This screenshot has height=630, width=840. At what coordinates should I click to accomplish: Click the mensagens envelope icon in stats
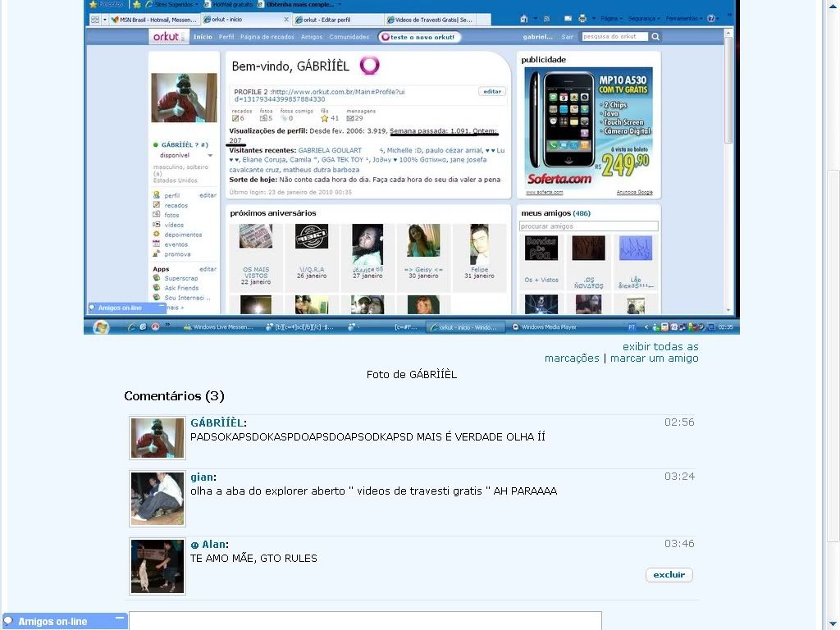click(x=349, y=118)
